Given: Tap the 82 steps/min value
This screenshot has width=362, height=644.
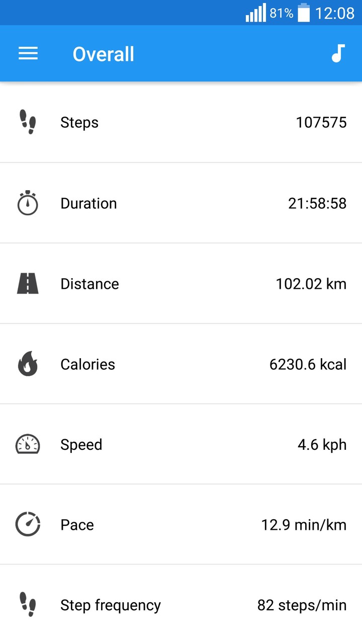Looking at the screenshot, I should [x=302, y=605].
